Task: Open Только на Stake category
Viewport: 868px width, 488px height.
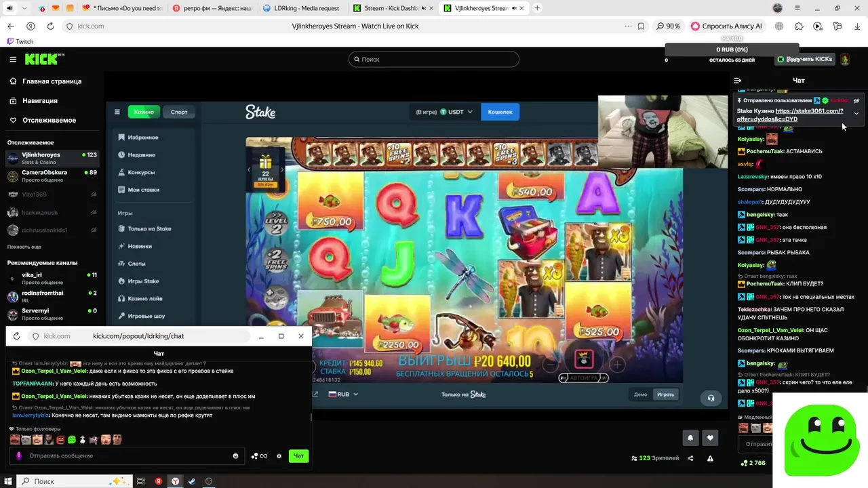Action: point(144,229)
